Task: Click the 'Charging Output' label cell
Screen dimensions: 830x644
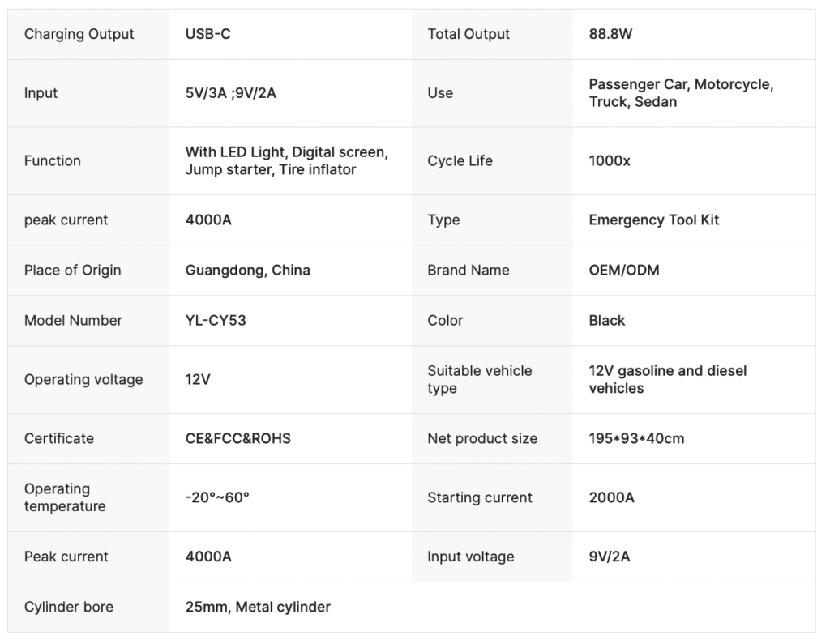Action: [79, 34]
